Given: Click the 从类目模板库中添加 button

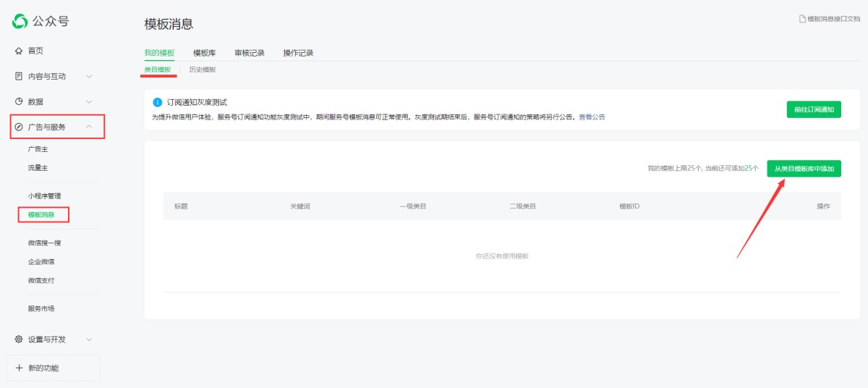Looking at the screenshot, I should 804,169.
